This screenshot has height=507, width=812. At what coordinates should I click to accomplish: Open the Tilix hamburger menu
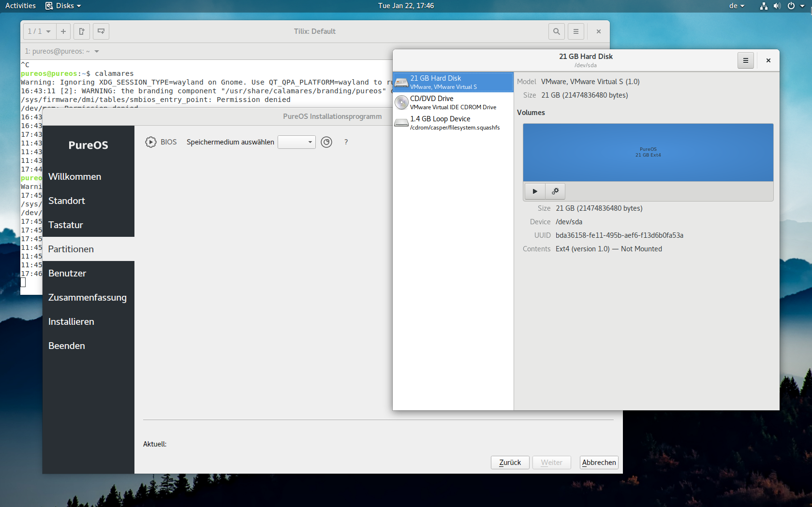click(576, 31)
